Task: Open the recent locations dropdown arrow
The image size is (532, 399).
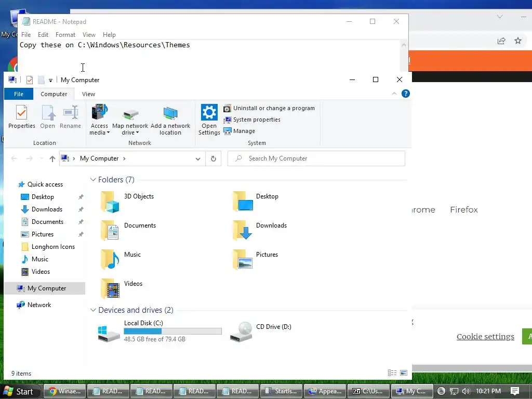Action: 42,158
